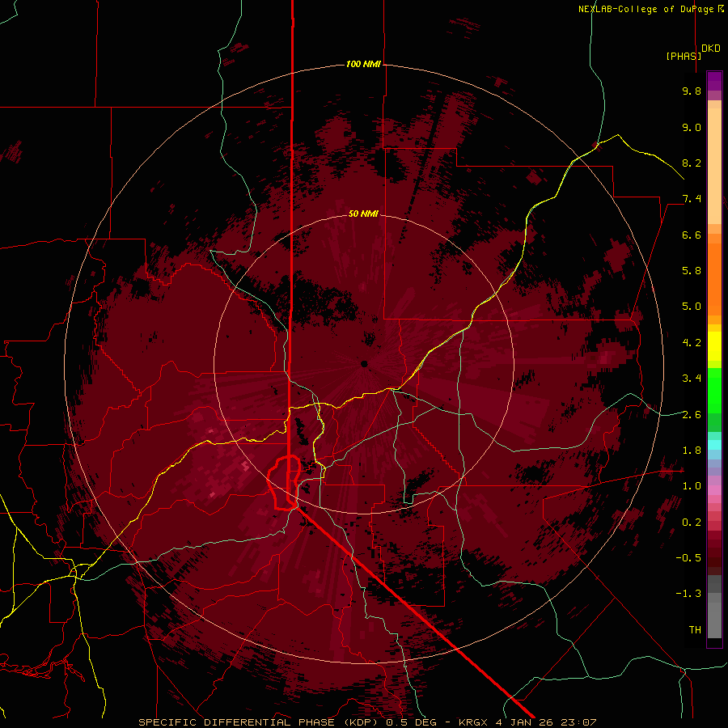The image size is (728, 728).
Task: Click the 2.6 value on the color scale
Action: [x=692, y=415]
